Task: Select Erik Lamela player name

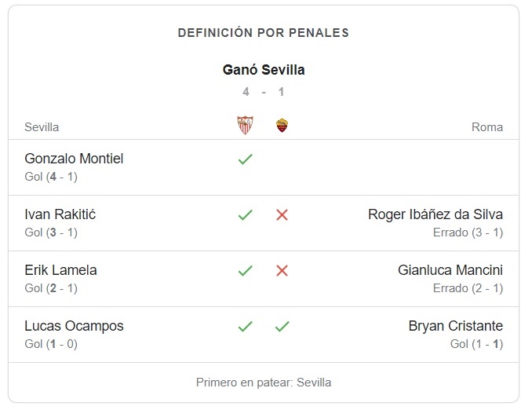Action: [60, 270]
